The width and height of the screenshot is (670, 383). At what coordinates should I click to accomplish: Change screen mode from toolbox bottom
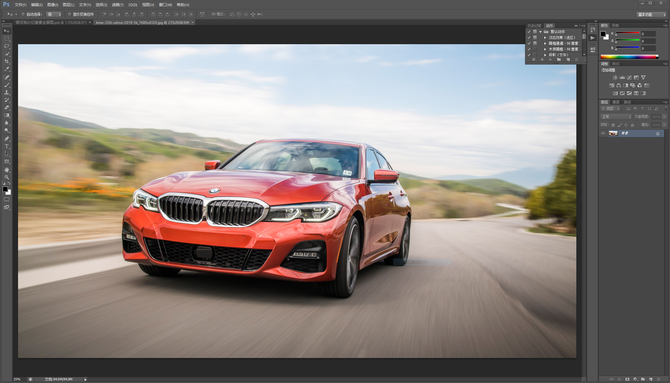point(6,207)
